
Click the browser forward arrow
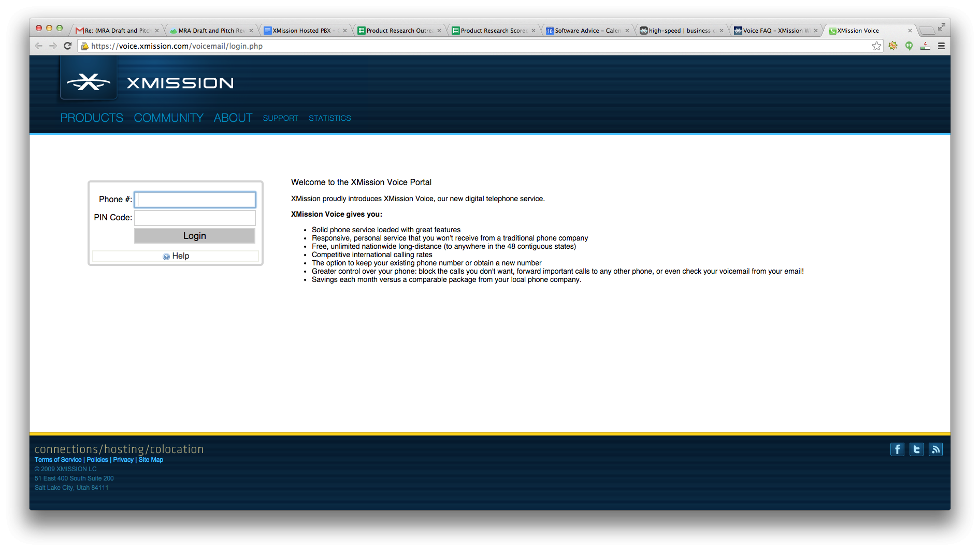point(53,46)
